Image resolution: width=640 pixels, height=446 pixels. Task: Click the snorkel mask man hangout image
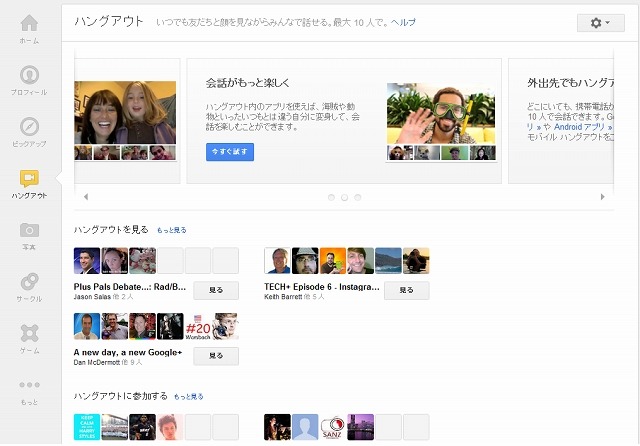pyautogui.click(x=441, y=113)
